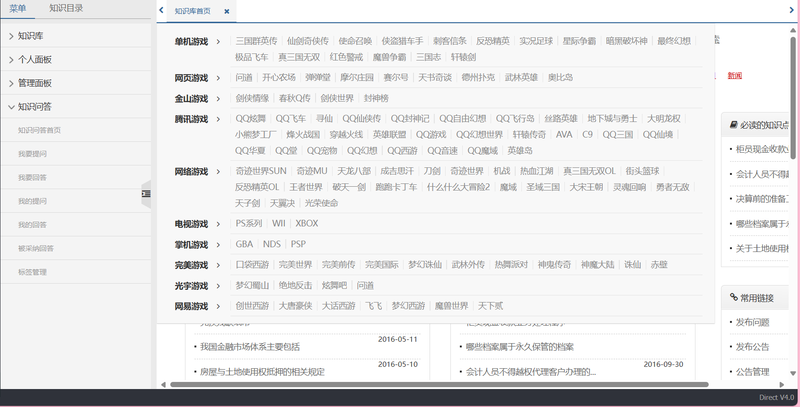This screenshot has width=800, height=407.
Task: Open 发布公告 under 常用链接
Action: [x=752, y=347]
